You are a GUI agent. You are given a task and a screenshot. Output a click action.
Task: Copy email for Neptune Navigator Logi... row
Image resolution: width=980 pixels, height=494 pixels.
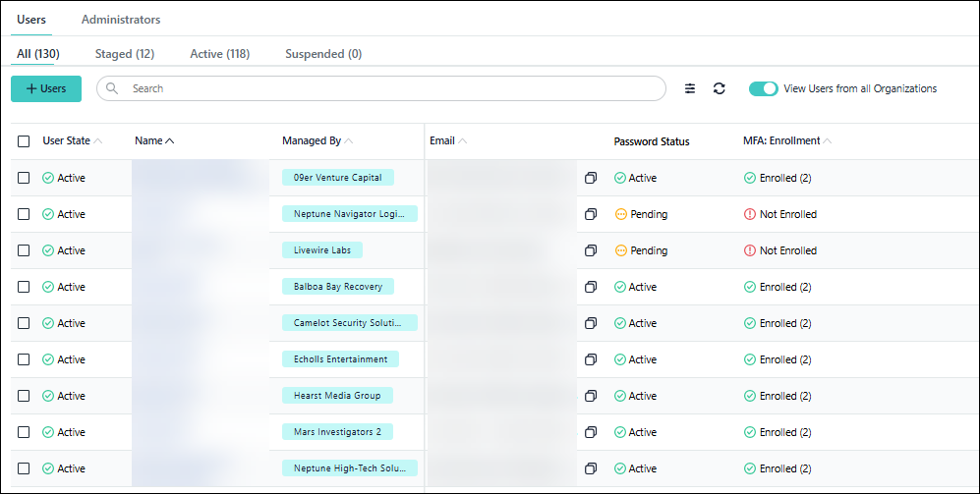point(591,214)
